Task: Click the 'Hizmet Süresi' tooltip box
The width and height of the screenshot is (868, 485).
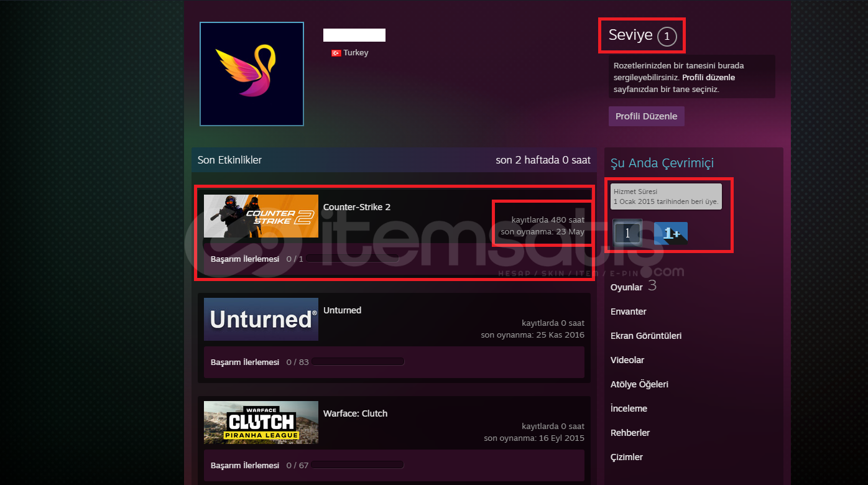Action: pos(666,196)
